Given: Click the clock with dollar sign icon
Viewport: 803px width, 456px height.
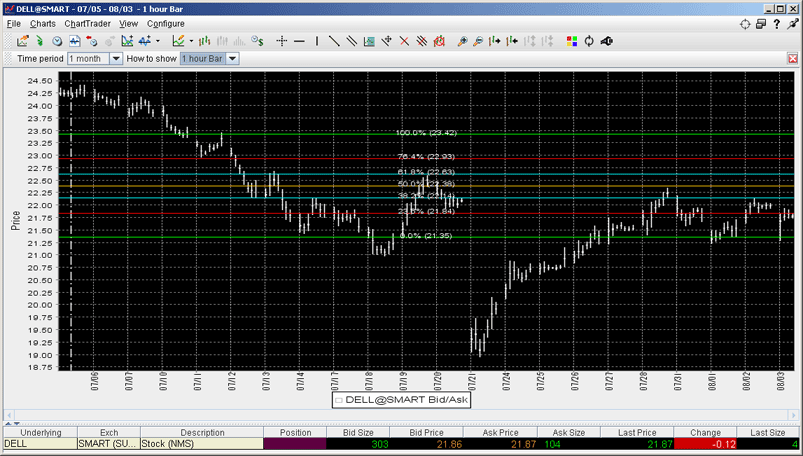Looking at the screenshot, I should click(257, 41).
